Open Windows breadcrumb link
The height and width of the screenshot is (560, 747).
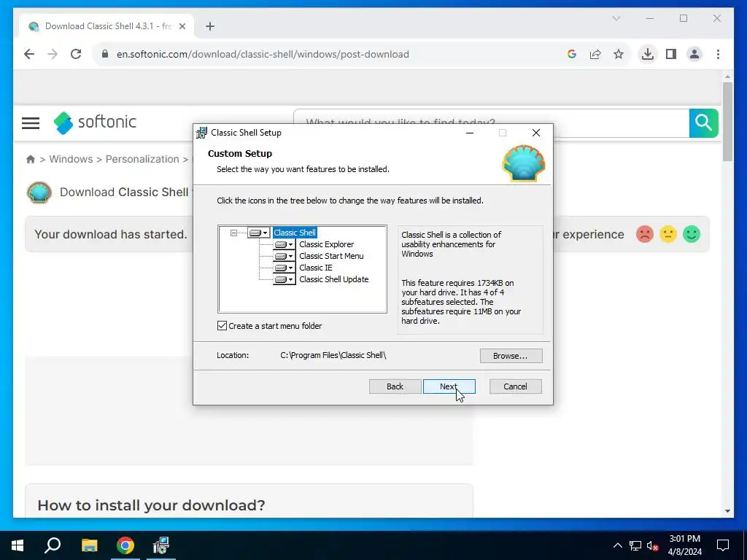click(71, 159)
